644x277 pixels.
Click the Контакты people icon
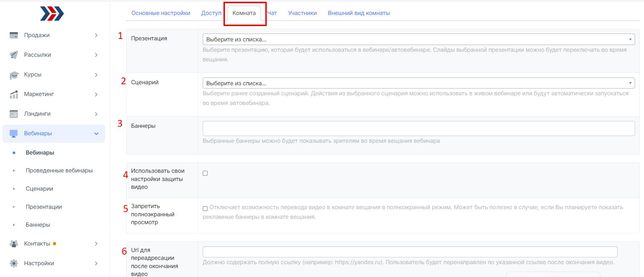point(14,244)
